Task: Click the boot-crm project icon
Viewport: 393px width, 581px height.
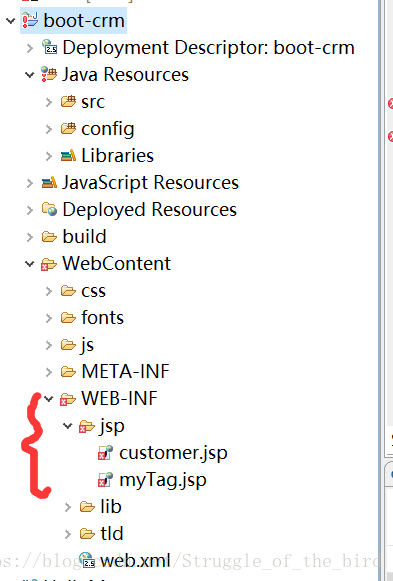Action: [30, 20]
